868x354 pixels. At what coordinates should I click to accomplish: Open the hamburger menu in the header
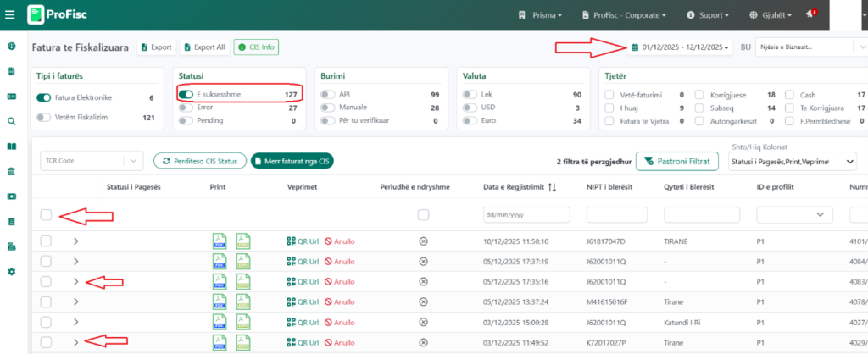pos(9,14)
